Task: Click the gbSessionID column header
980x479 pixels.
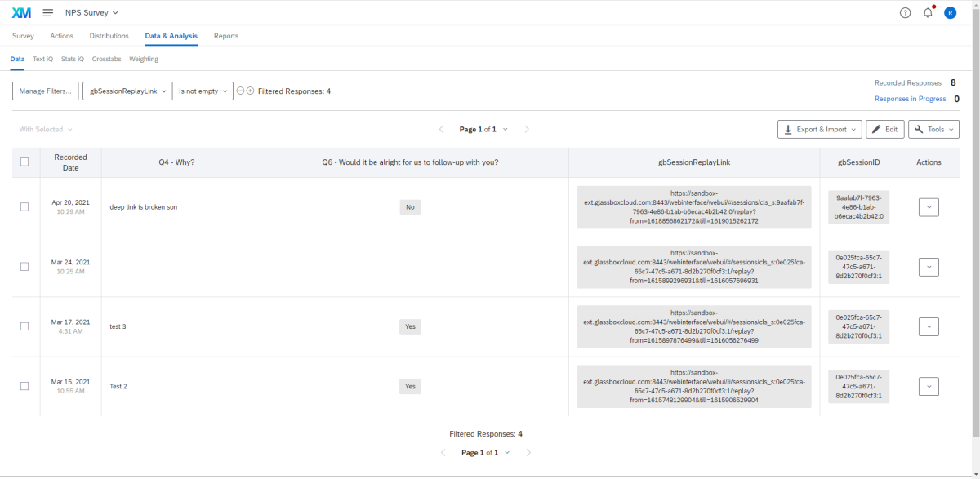Action: pos(859,162)
